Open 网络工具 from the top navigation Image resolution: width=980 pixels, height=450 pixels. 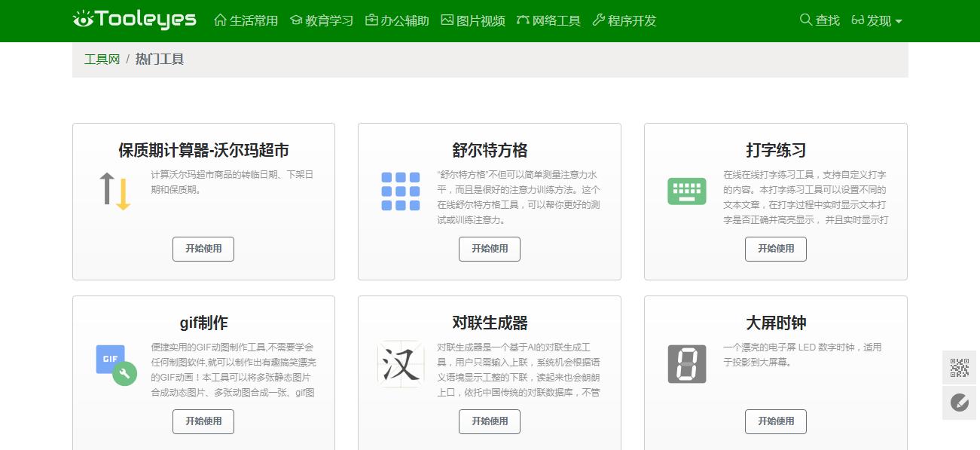pos(549,21)
